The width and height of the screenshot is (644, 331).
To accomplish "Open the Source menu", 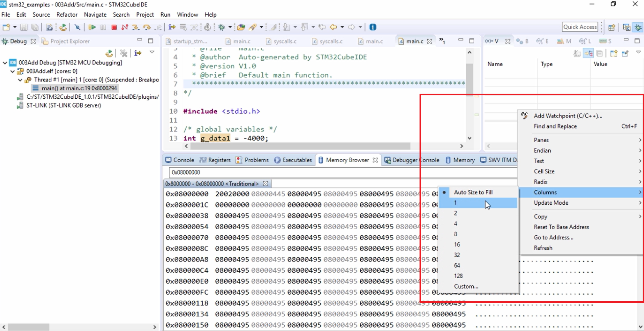I will 41,15.
